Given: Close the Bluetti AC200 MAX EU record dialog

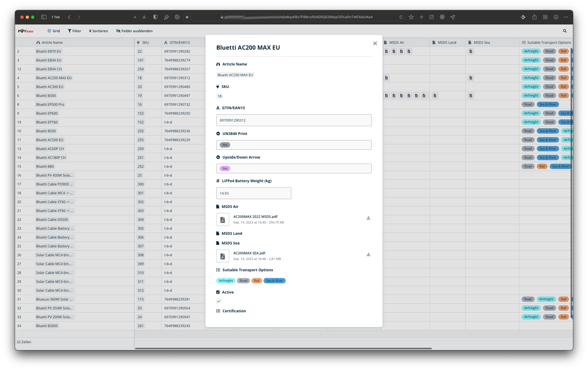Looking at the screenshot, I should (x=375, y=43).
